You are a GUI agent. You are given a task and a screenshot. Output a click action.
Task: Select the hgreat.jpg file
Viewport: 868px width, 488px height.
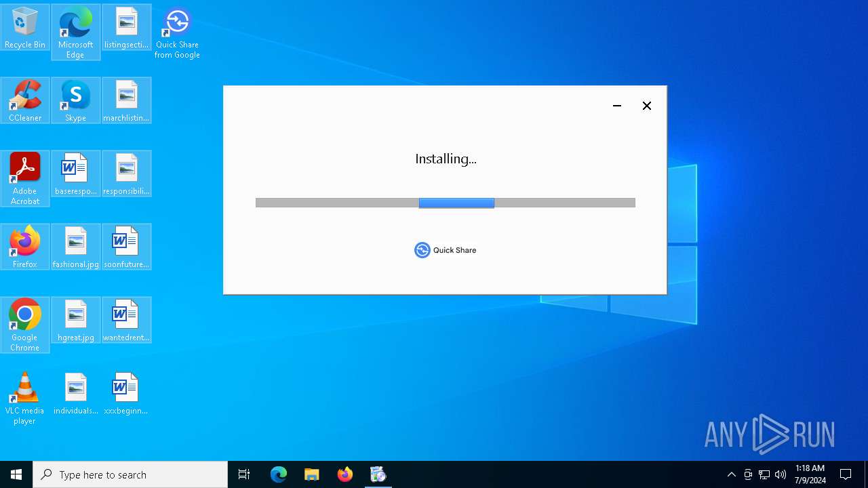[75, 320]
